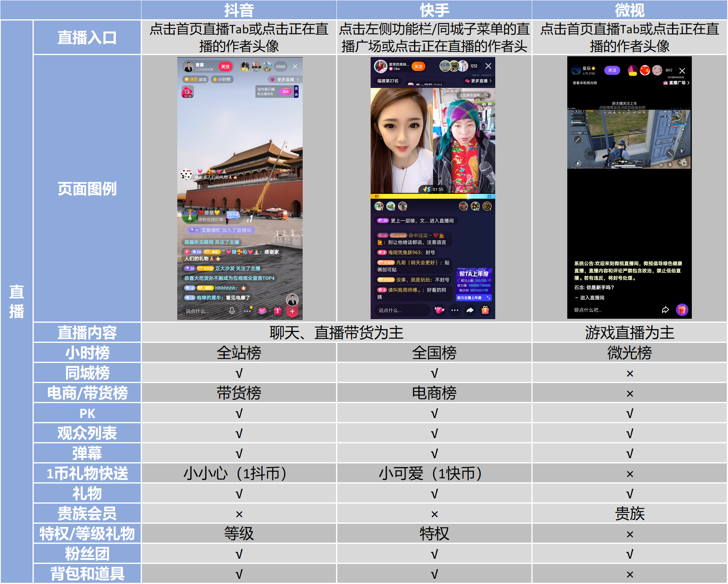This screenshot has height=584, width=728.
Task: Open the gift box in Douyin live room
Action: [x=277, y=311]
